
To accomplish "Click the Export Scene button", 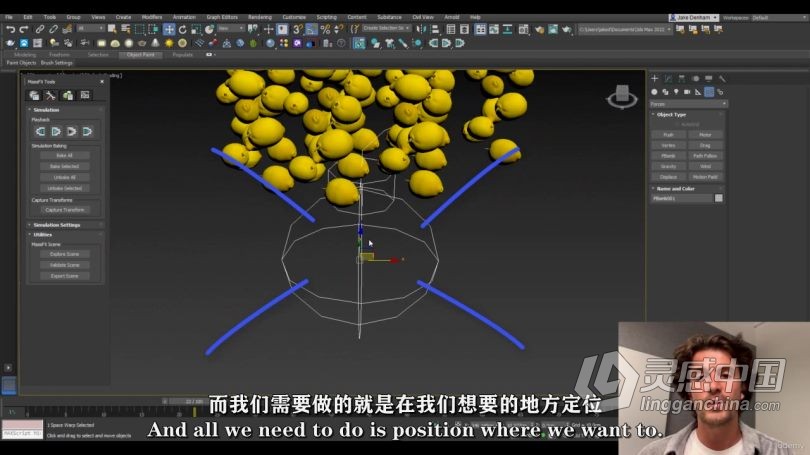I will [x=65, y=276].
